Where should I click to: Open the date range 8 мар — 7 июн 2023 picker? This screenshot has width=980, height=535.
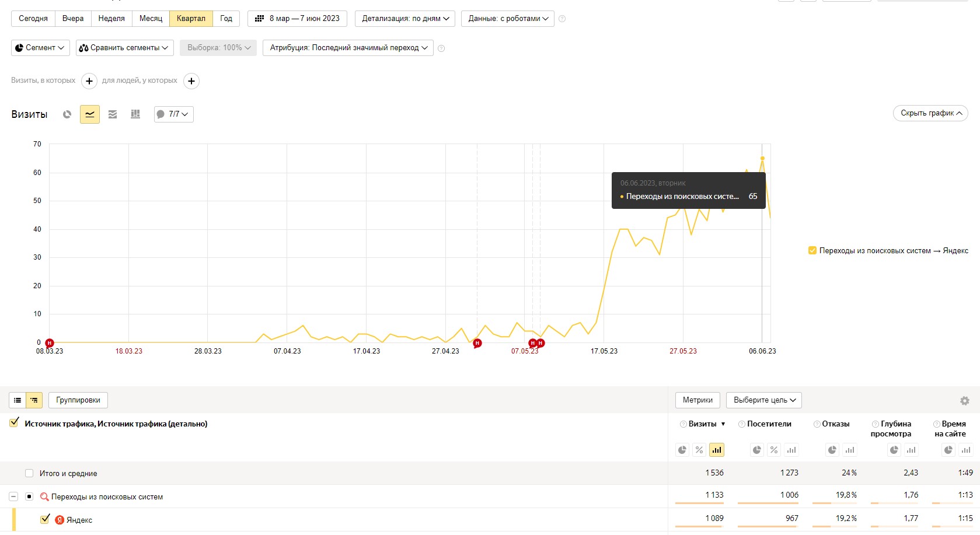tap(298, 19)
